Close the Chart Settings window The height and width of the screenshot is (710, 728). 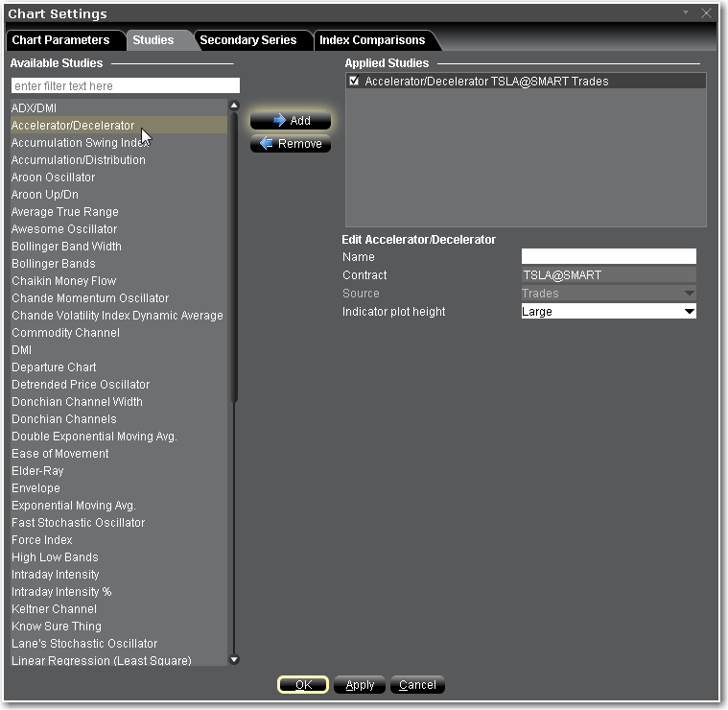pyautogui.click(x=707, y=13)
